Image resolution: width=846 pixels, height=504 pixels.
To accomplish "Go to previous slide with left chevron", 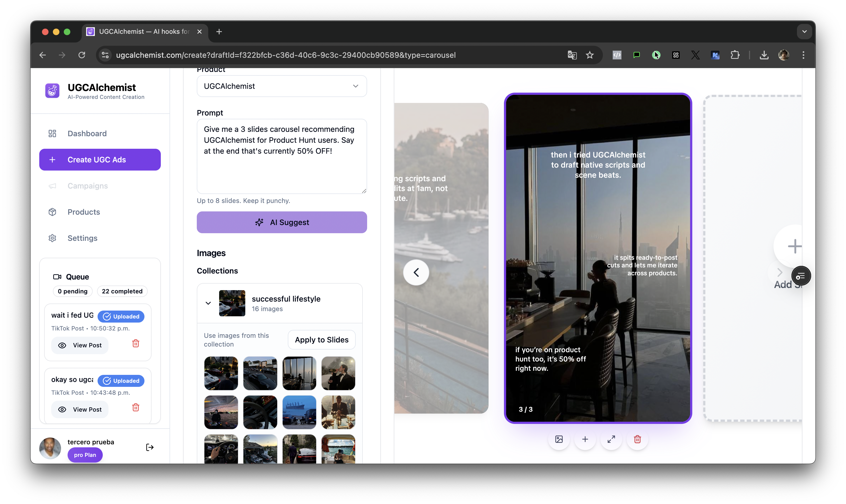I will click(x=416, y=272).
